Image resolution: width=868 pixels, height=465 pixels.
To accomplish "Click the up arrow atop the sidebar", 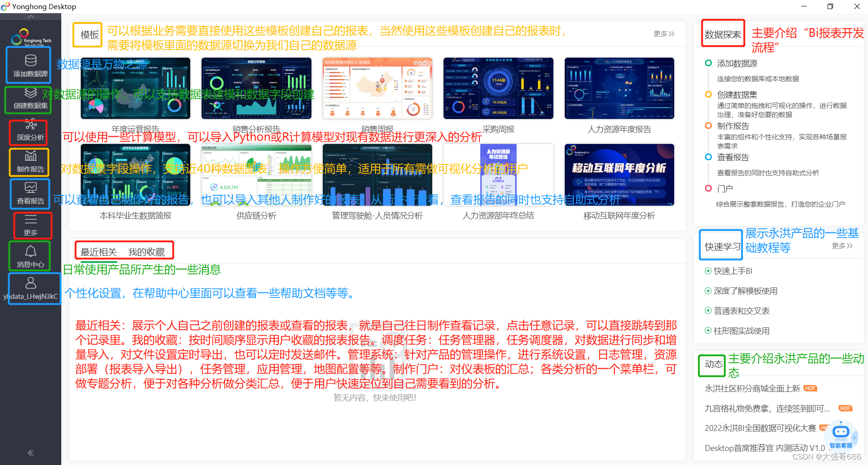I will [30, 16].
